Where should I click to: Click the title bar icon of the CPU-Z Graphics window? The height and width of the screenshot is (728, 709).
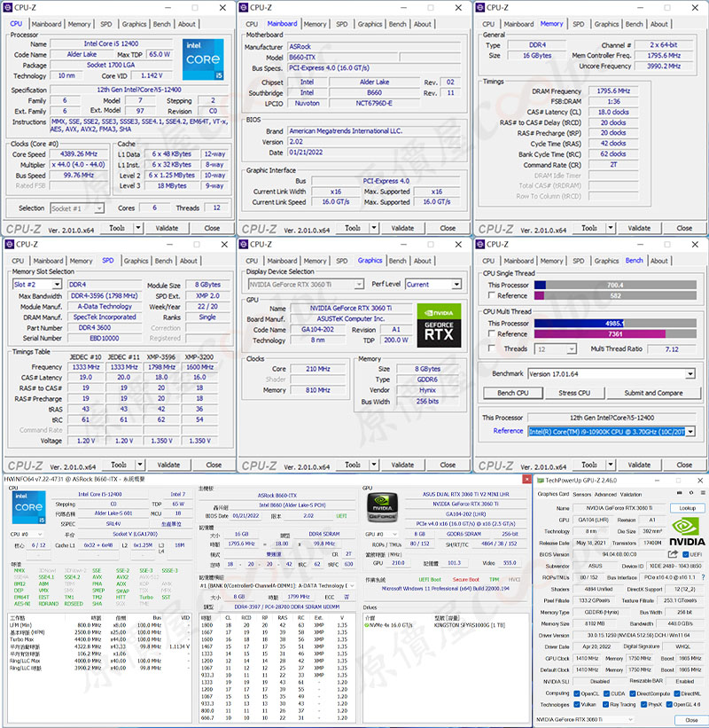tap(243, 244)
